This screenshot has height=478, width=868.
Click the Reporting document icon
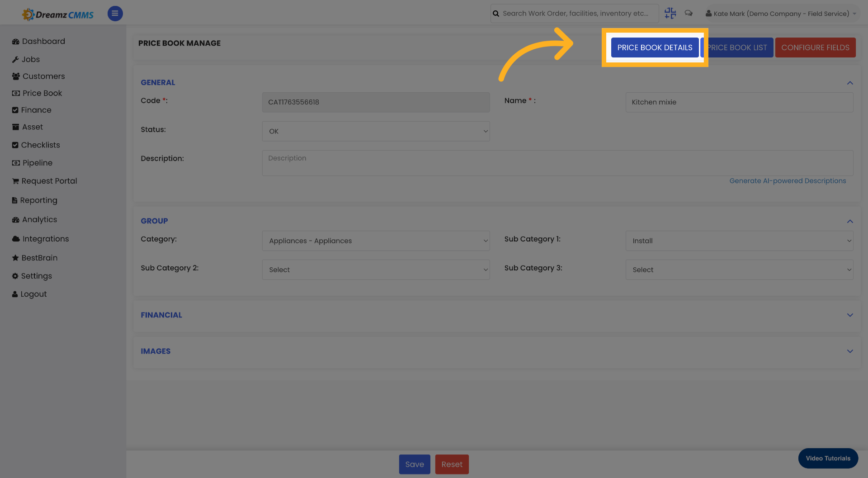(15, 200)
